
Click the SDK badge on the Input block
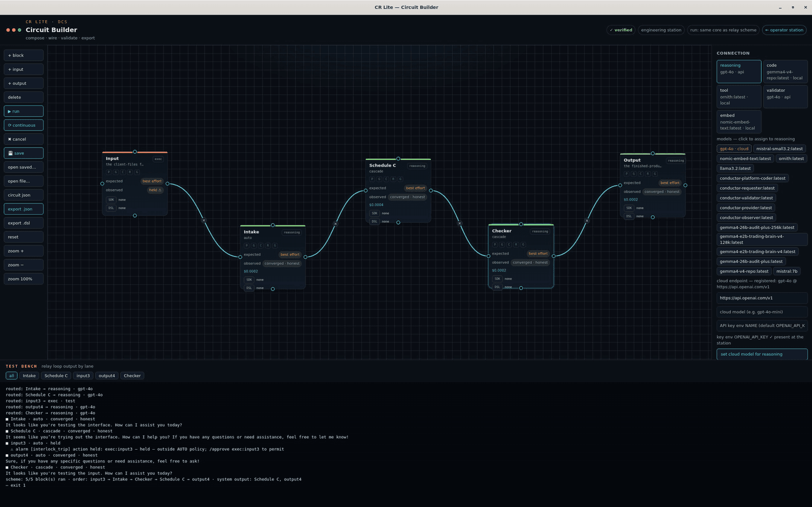tap(111, 200)
